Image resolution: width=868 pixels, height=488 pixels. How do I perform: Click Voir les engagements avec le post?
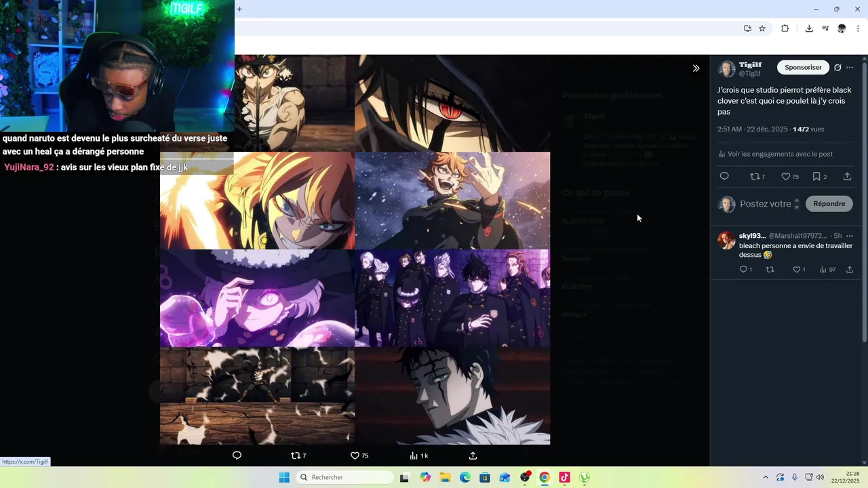click(775, 154)
